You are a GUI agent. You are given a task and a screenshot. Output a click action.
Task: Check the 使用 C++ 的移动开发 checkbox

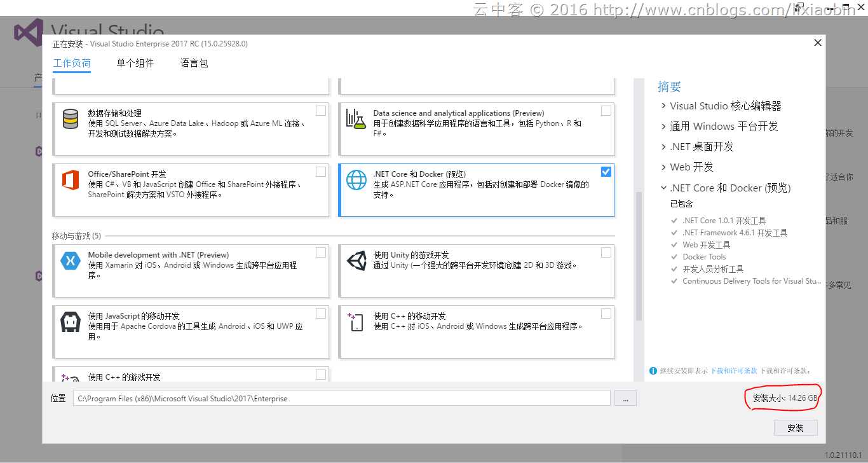(x=606, y=314)
